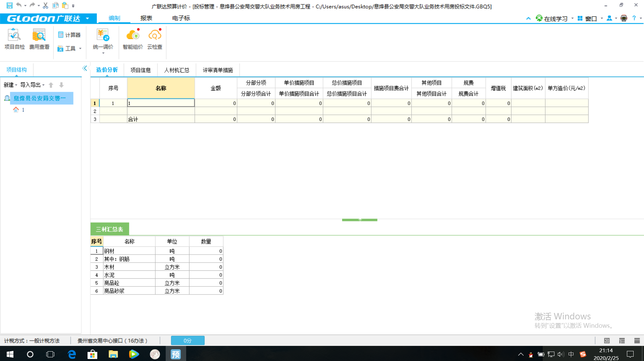Viewport: 644px width, 361px height.
Task: Open the 导入导出 dropdown
Action: (x=32, y=85)
